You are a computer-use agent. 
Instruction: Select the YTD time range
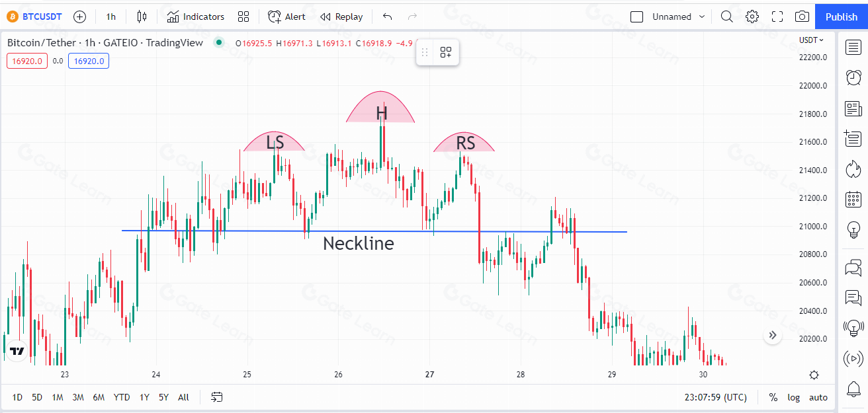[122, 397]
